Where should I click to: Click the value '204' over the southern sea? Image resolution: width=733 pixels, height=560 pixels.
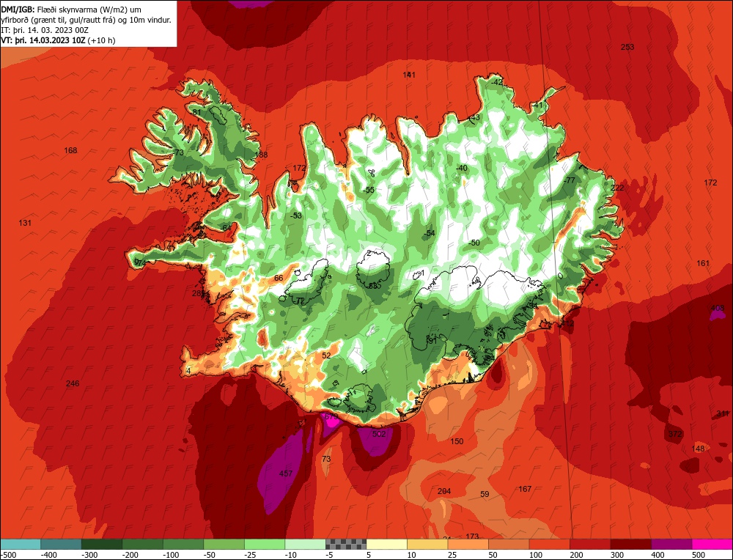(x=444, y=491)
